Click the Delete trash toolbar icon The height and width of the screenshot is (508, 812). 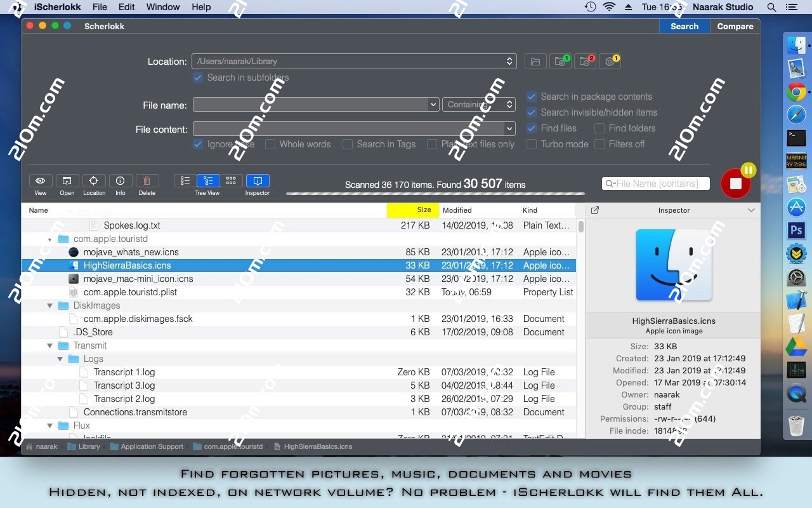(x=147, y=181)
